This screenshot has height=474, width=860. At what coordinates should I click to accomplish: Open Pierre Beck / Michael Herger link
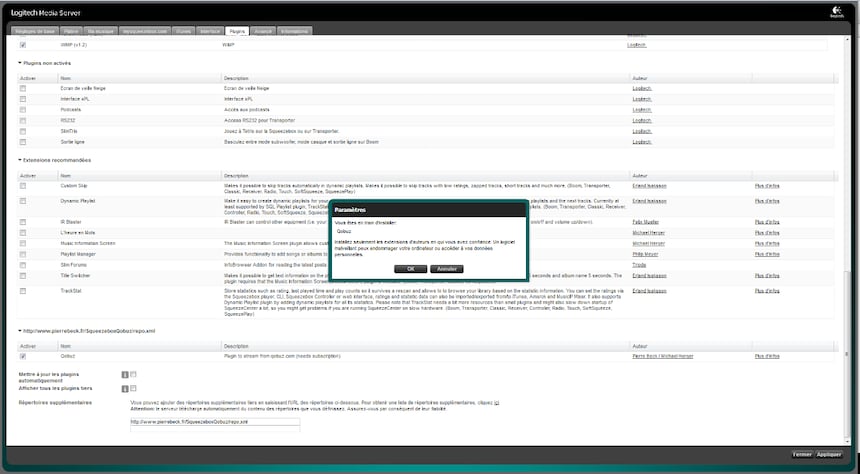663,357
